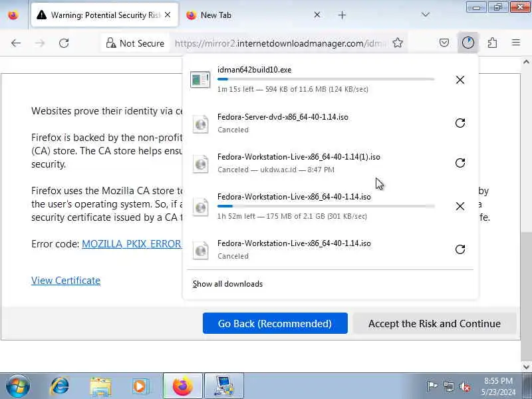Open the Firefox hamburger menu
This screenshot has height=399, width=532.
(516, 43)
